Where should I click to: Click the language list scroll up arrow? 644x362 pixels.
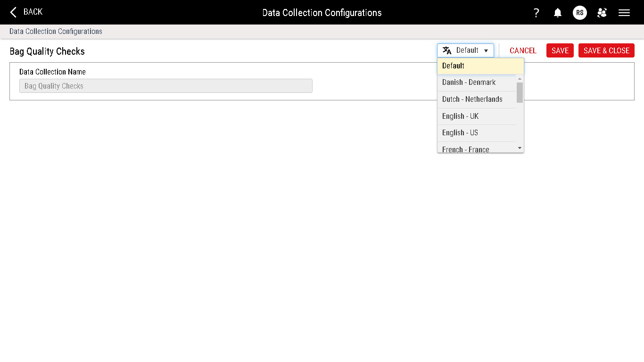(x=520, y=78)
